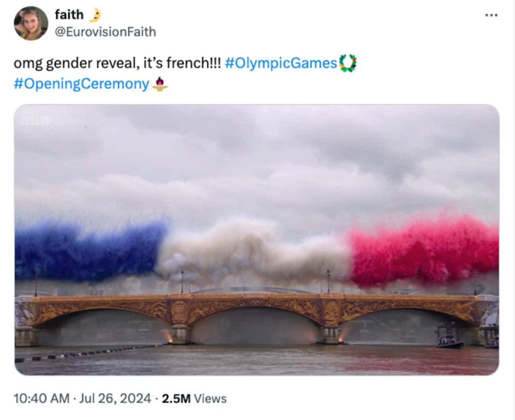Click the blue smoke cloud in the photo
The height and width of the screenshot is (420, 515).
coord(89,251)
